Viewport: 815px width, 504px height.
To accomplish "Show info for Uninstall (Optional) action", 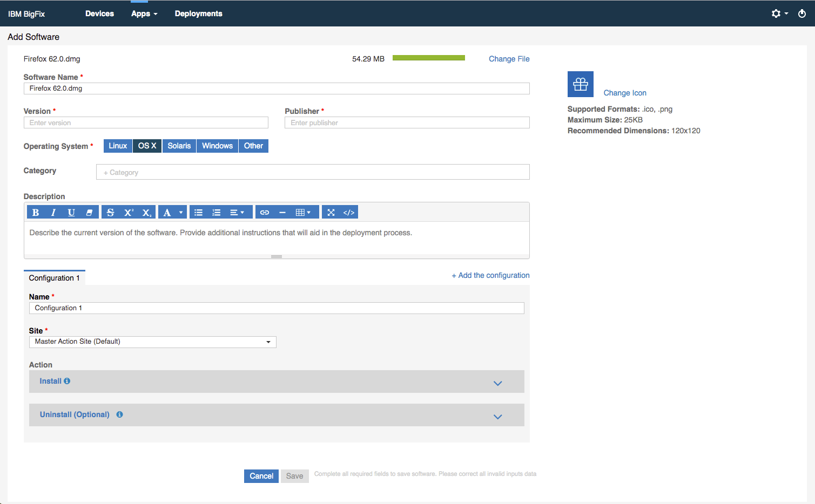I will [x=119, y=414].
